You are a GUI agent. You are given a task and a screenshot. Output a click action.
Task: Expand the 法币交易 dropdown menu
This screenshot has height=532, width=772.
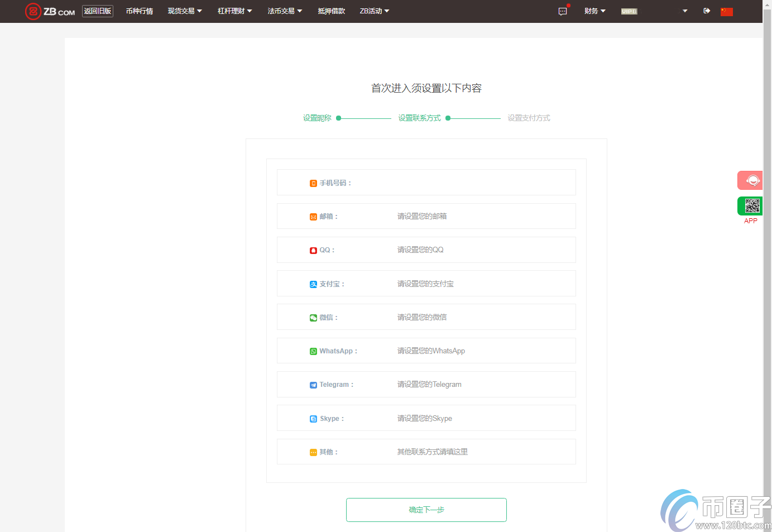pyautogui.click(x=285, y=11)
